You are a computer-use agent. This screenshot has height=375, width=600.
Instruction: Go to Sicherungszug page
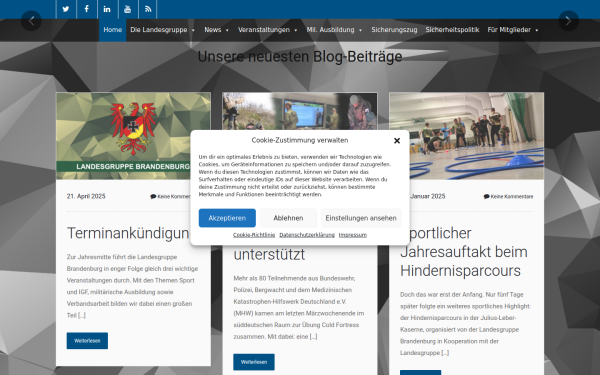(x=394, y=30)
